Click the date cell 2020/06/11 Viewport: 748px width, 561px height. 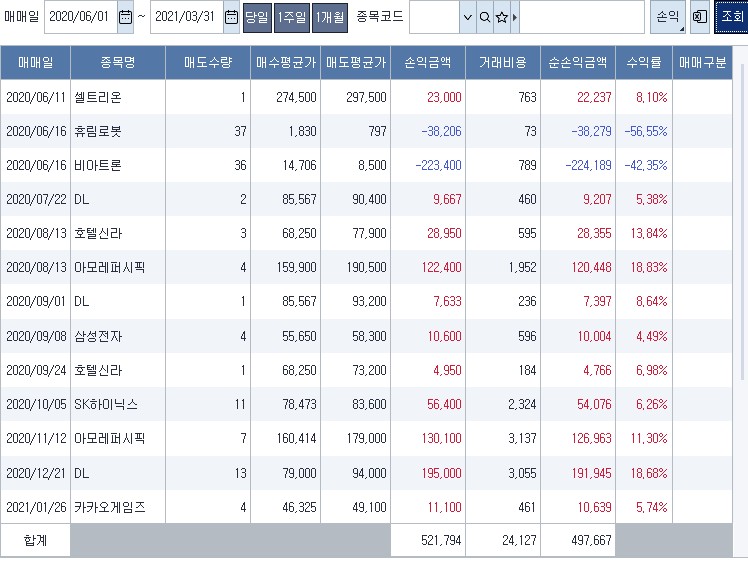(x=36, y=97)
